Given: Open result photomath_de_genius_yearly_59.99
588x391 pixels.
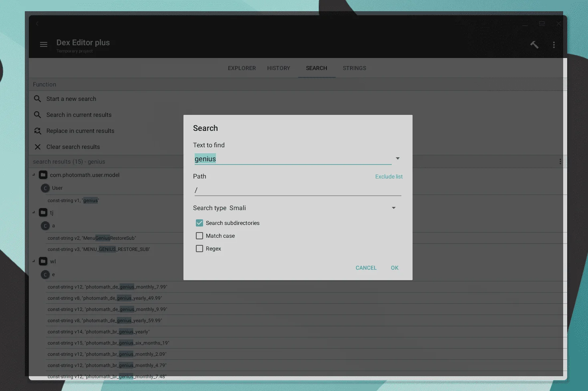Looking at the screenshot, I should click(x=105, y=321).
